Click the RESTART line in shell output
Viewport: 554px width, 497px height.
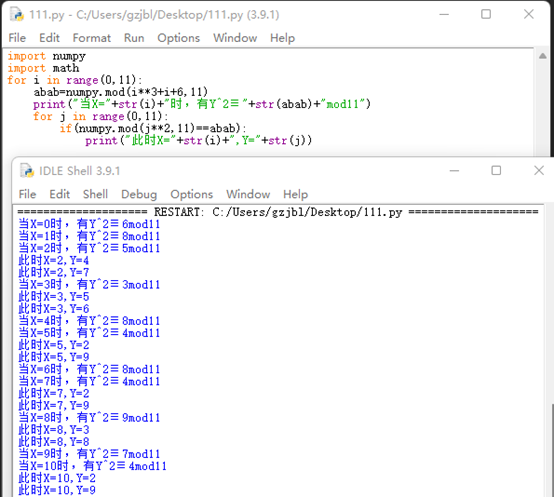[278, 212]
